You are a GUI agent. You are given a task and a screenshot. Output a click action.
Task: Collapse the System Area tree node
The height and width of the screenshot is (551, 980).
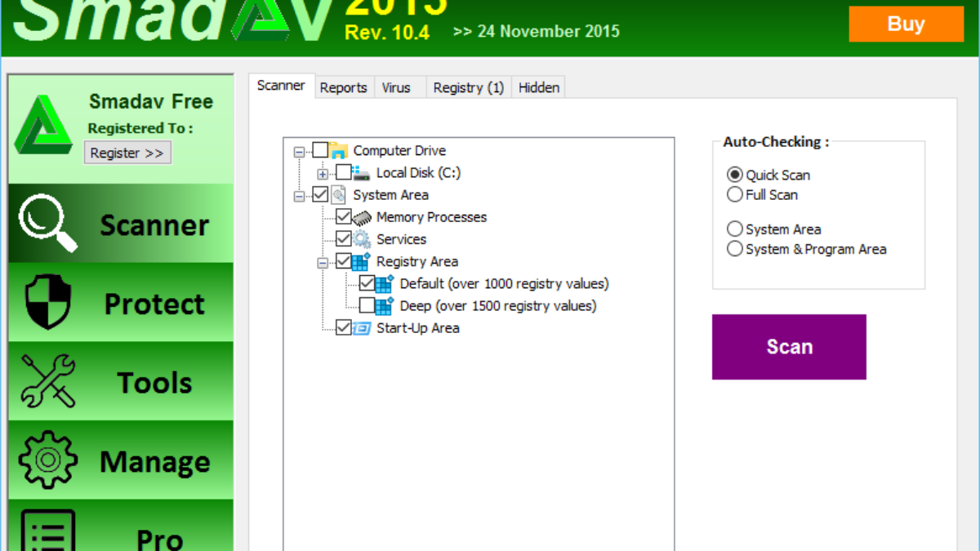[x=300, y=196]
